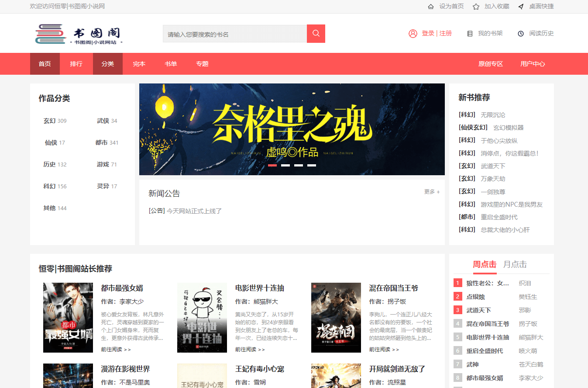
Task: Click the 都市最强女婿 book cover
Action: pos(68,318)
